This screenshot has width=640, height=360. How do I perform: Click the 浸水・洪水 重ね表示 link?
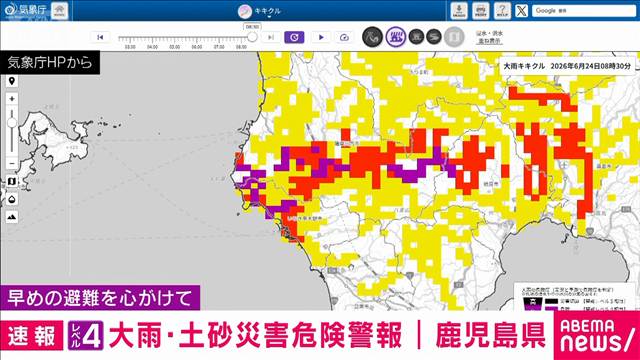pyautogui.click(x=489, y=37)
